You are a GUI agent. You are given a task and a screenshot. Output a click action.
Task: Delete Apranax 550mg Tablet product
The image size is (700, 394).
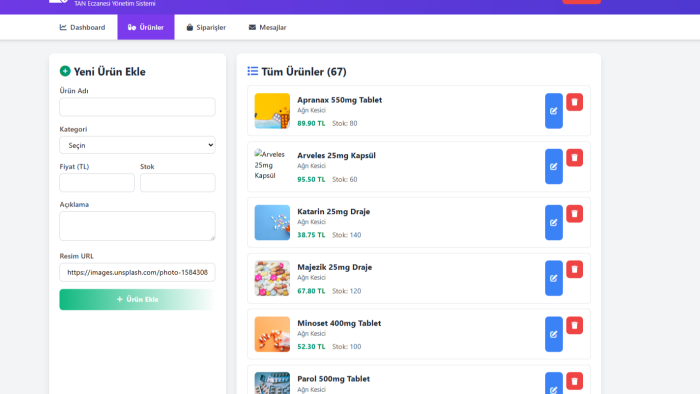click(x=575, y=102)
